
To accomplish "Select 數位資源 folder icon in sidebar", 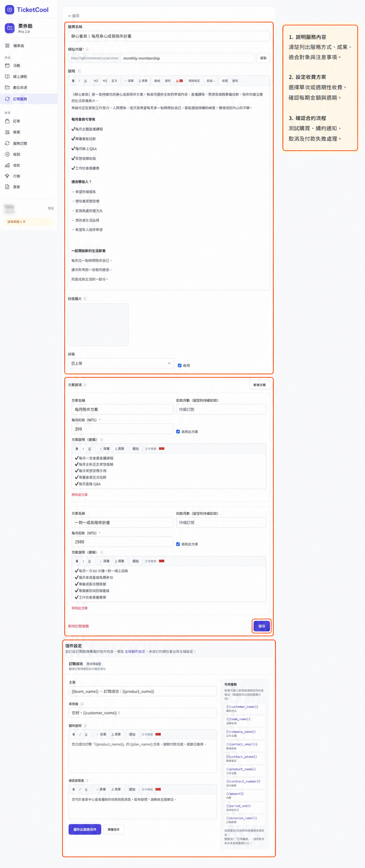I will point(7,87).
